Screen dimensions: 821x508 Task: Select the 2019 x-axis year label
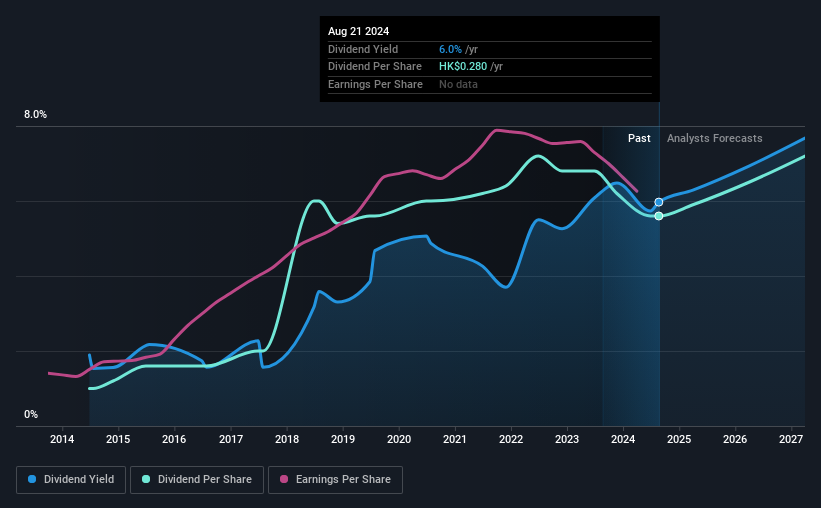[342, 439]
